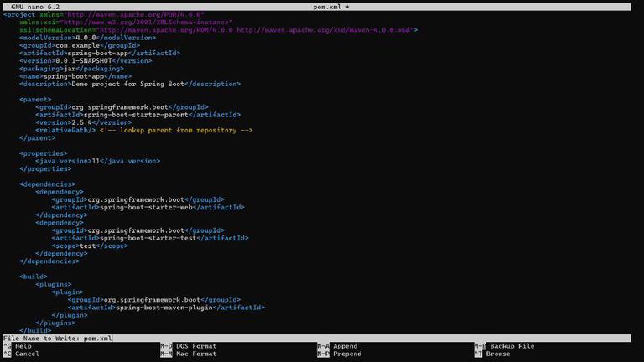Image resolution: width=644 pixels, height=362 pixels.
Task: Click the version 0.0.1-SNAPSHOT line
Action: pos(86,60)
